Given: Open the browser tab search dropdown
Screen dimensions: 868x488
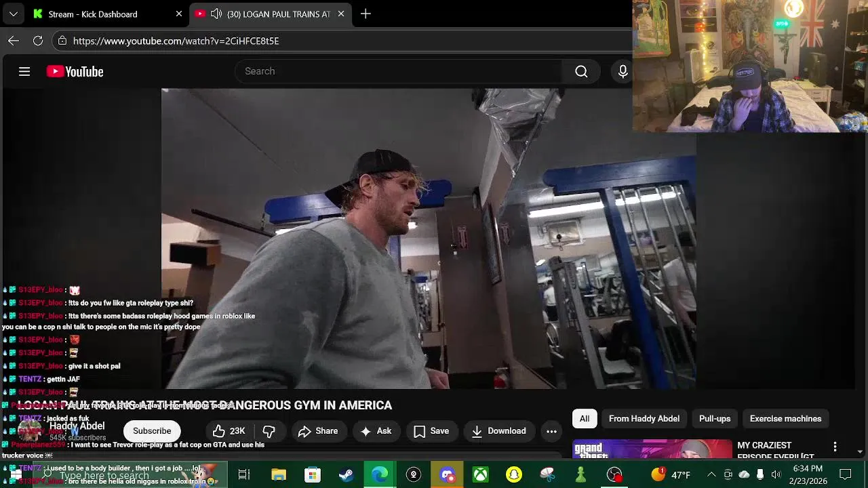Looking at the screenshot, I should (x=13, y=14).
